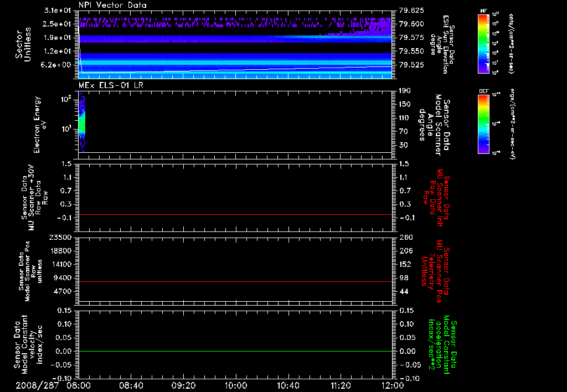Viewport: 567px width, 392px height.
Task: Click the red 'MU Scanner Pos Telemetry' title
Action: pos(435,271)
